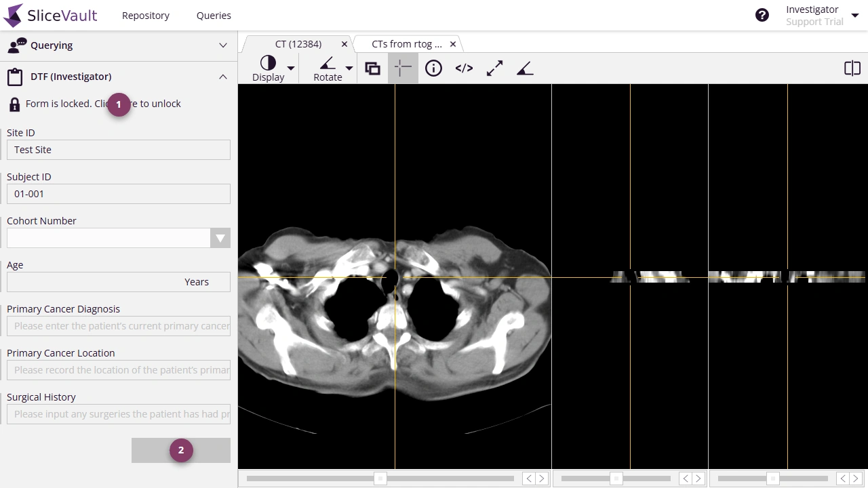Click the expand viewport arrows icon
This screenshot has height=488, width=868.
pos(494,68)
